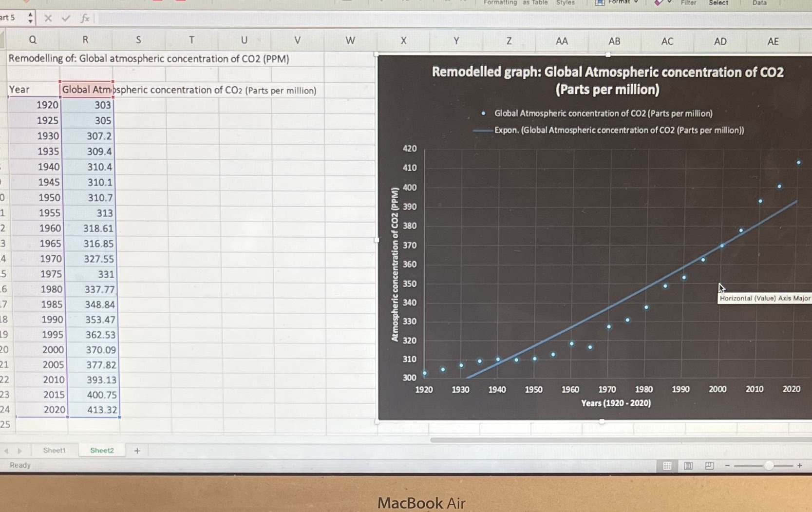Open the Insert Function fx button
The height and width of the screenshot is (512, 812).
[x=85, y=19]
